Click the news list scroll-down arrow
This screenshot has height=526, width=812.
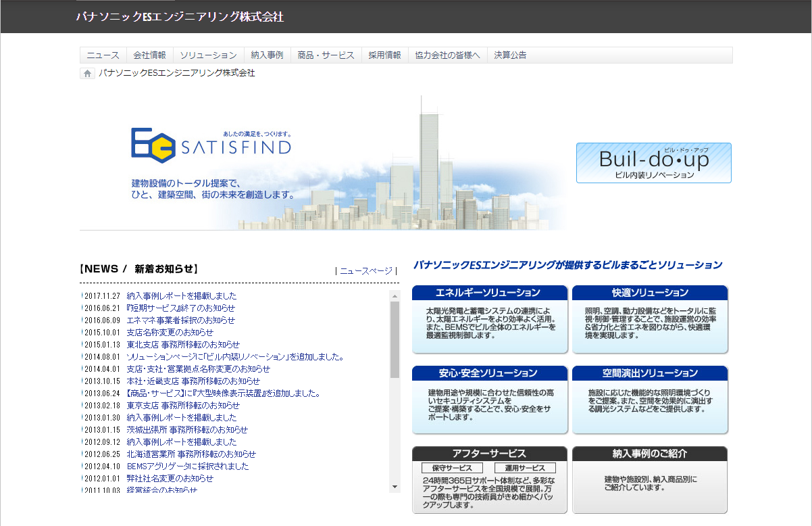point(395,487)
